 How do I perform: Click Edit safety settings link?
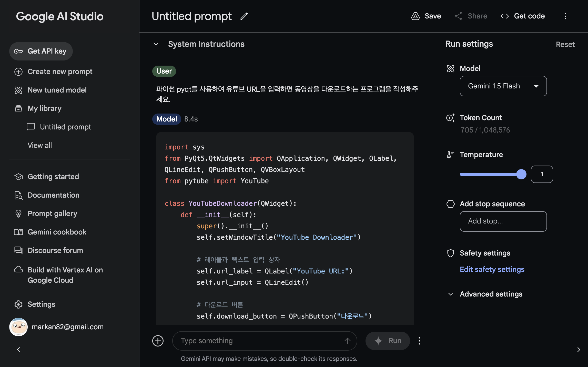click(492, 269)
